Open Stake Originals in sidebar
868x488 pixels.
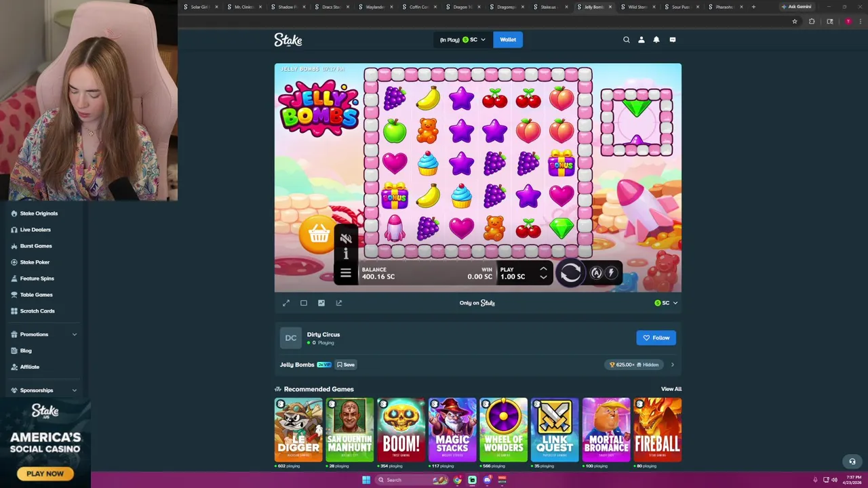pos(39,213)
